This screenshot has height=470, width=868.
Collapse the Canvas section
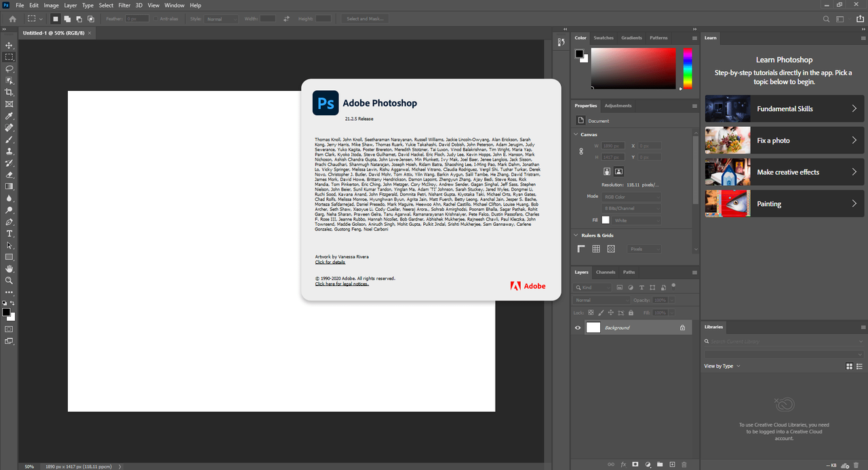[x=576, y=134]
